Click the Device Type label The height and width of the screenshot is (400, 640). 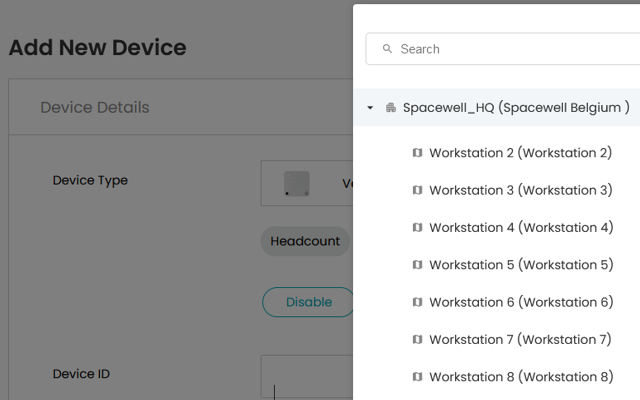pyautogui.click(x=90, y=180)
